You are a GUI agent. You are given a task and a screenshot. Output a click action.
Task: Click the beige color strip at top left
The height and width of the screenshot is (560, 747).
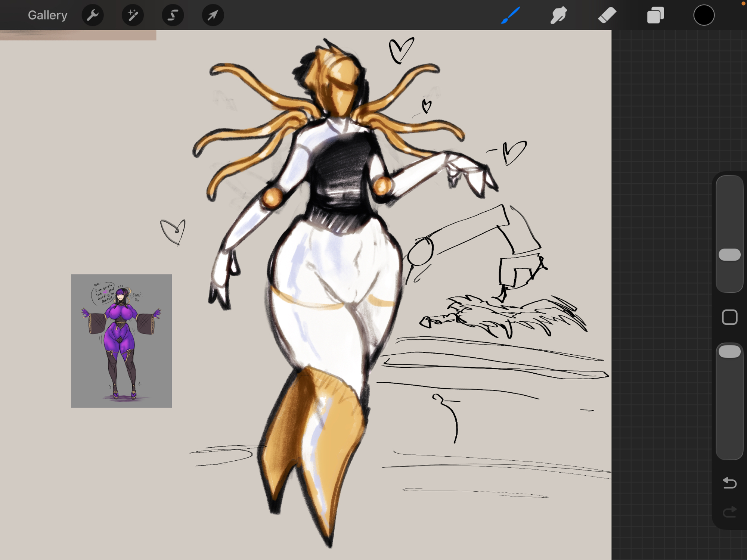pyautogui.click(x=78, y=35)
